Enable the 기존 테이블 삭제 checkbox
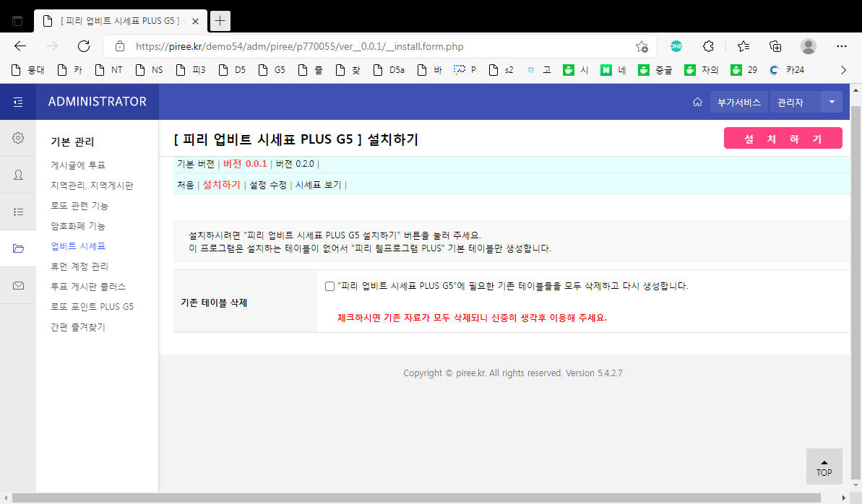Screen dimensions: 862x504 (329, 286)
